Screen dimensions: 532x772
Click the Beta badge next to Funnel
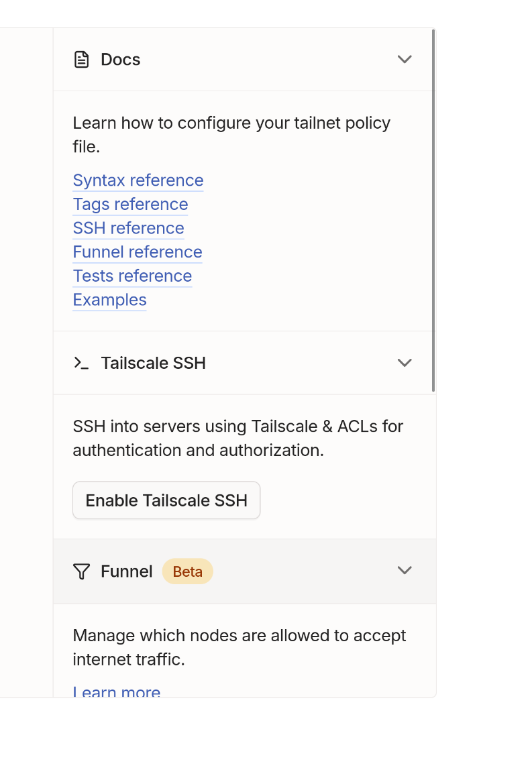(187, 571)
